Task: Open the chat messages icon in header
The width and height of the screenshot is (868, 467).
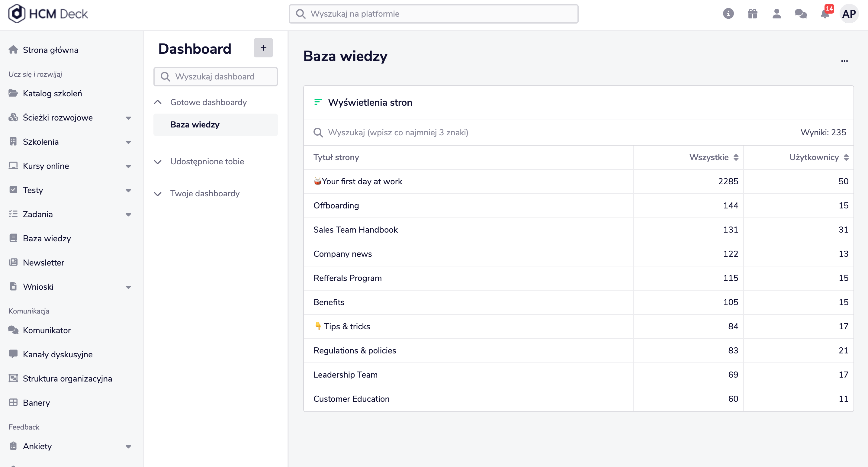Action: [801, 14]
